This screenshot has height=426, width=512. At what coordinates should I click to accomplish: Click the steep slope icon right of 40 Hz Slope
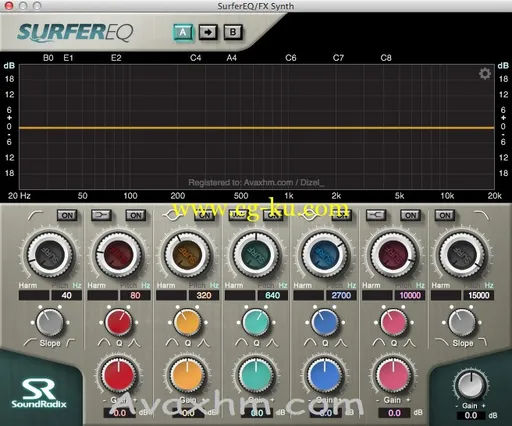pyautogui.click(x=71, y=342)
